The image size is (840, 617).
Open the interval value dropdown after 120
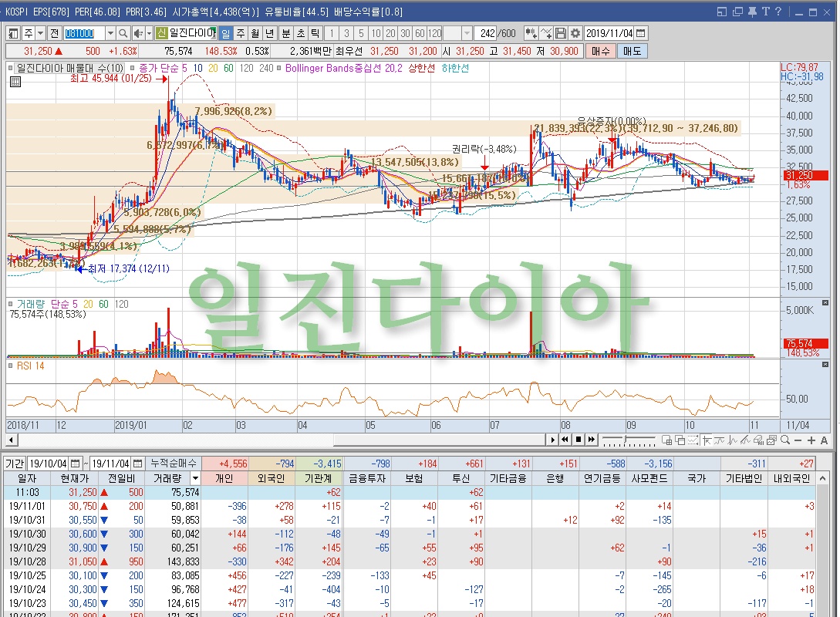467,33
